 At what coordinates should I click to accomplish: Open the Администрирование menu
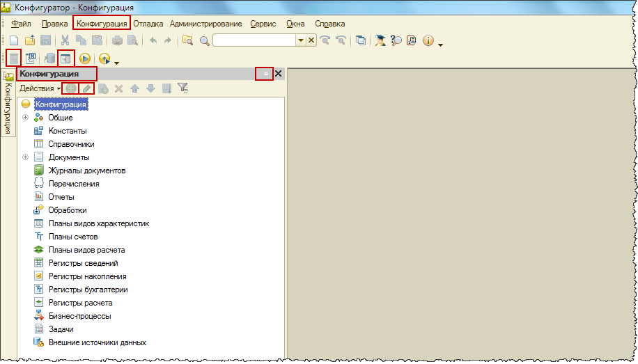click(x=206, y=24)
